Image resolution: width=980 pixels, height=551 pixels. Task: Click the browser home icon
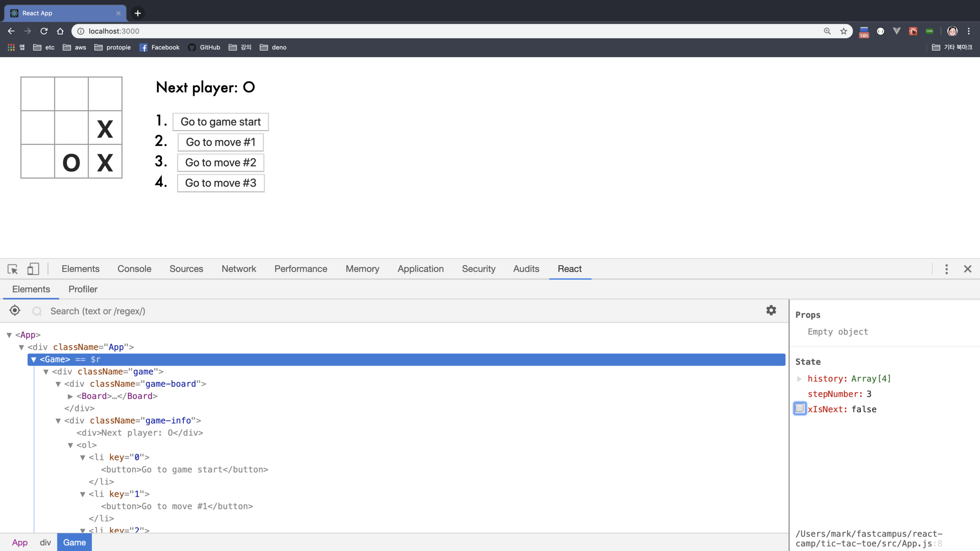(60, 31)
